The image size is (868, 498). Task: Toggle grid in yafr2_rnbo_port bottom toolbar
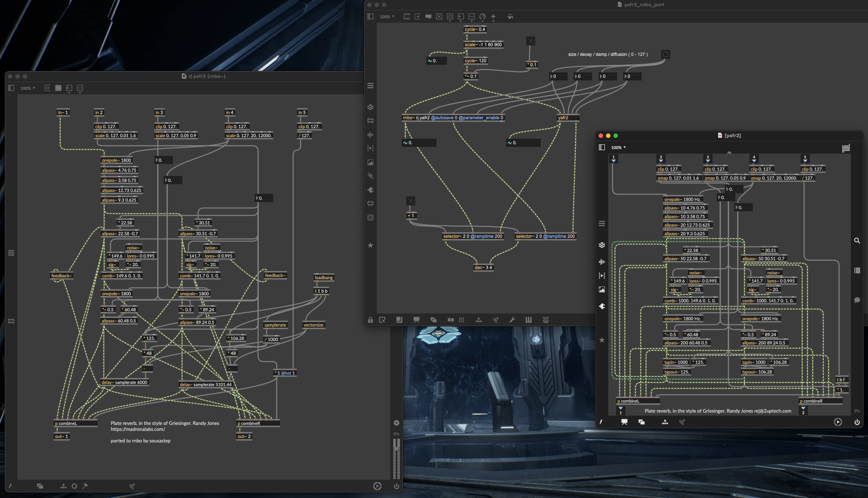tap(461, 320)
